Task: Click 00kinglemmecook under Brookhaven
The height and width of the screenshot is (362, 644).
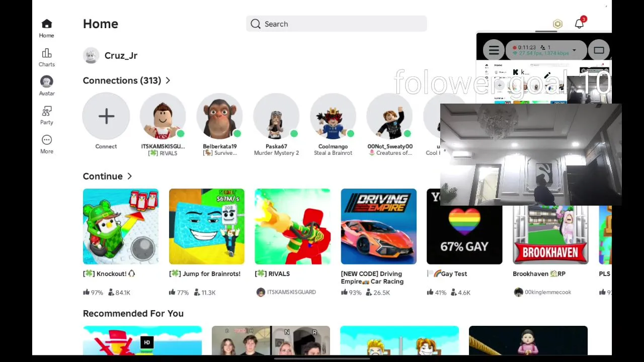Action: [x=542, y=292]
